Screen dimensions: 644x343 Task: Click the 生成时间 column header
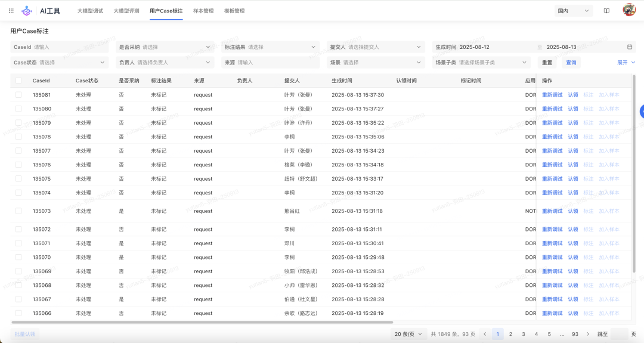pos(342,81)
